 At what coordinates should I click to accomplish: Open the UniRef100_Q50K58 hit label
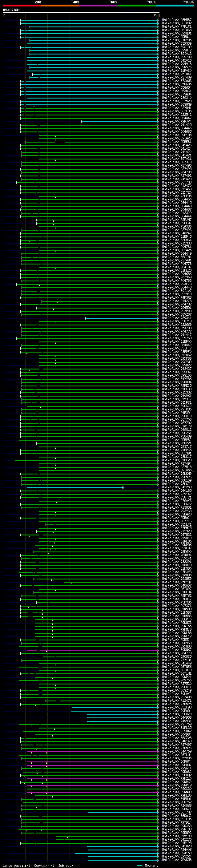click(177, 860)
